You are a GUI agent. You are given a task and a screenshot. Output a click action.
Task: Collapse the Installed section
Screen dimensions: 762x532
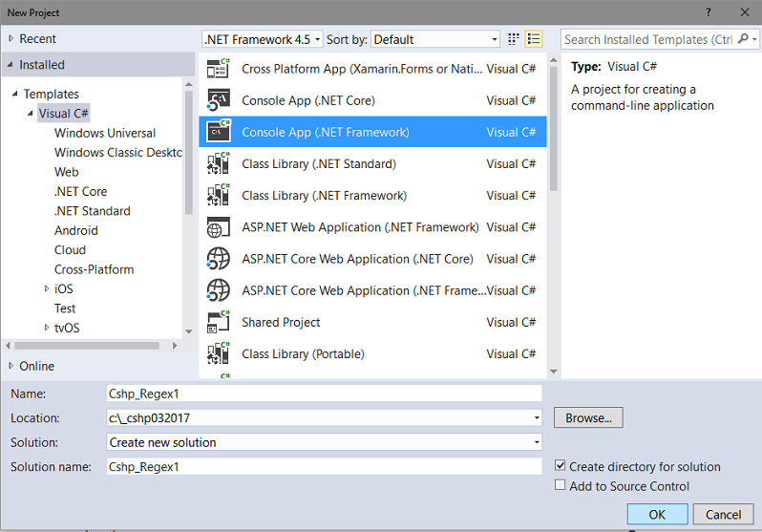pos(11,64)
